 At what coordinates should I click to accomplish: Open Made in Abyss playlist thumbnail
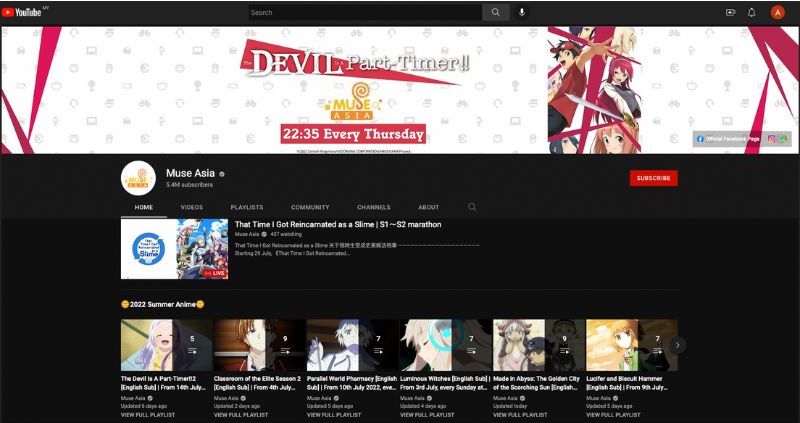(539, 345)
